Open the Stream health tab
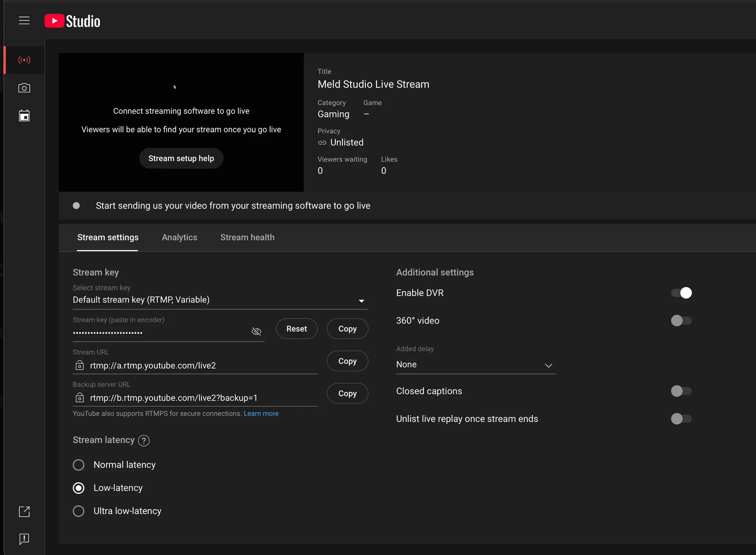Image resolution: width=756 pixels, height=555 pixels. coord(247,237)
